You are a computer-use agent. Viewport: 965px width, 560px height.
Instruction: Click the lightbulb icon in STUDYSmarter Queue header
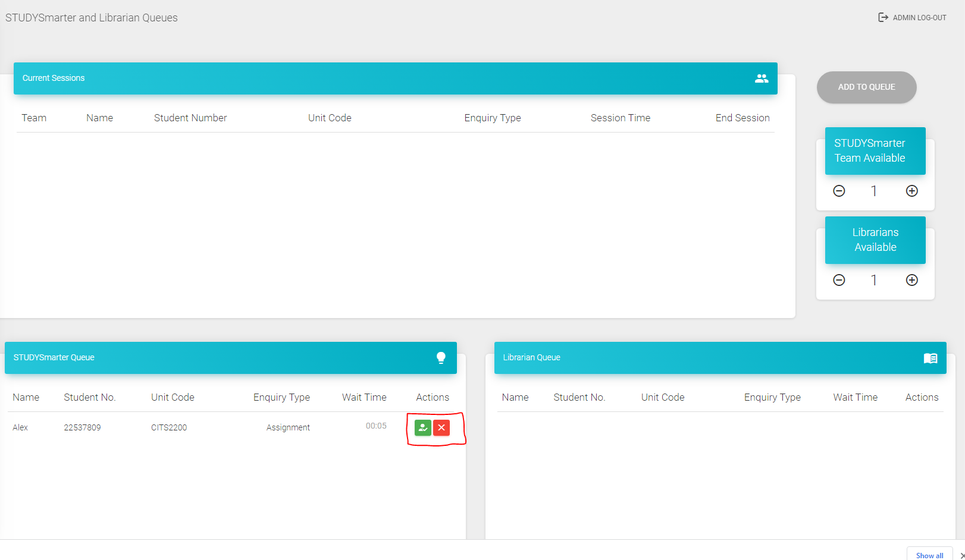[441, 358]
